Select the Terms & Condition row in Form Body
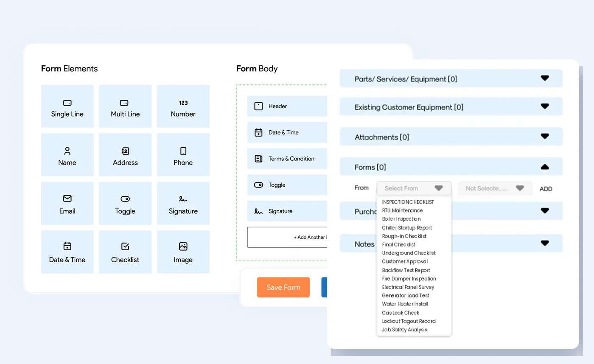The height and width of the screenshot is (364, 594). pyautogui.click(x=287, y=159)
